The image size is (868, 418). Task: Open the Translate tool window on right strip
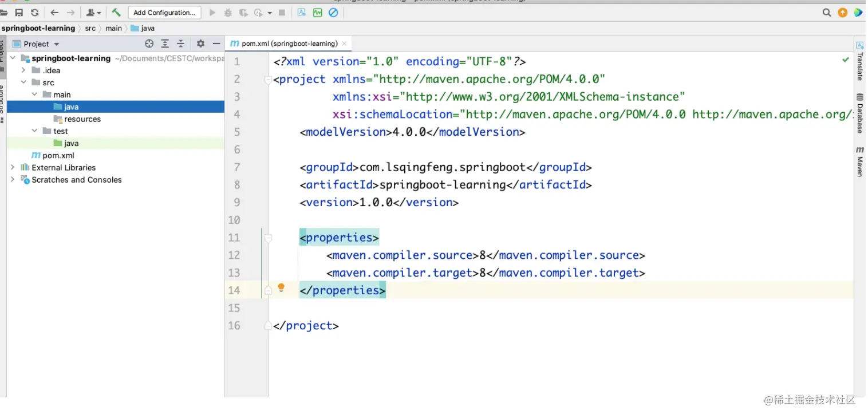click(x=859, y=61)
